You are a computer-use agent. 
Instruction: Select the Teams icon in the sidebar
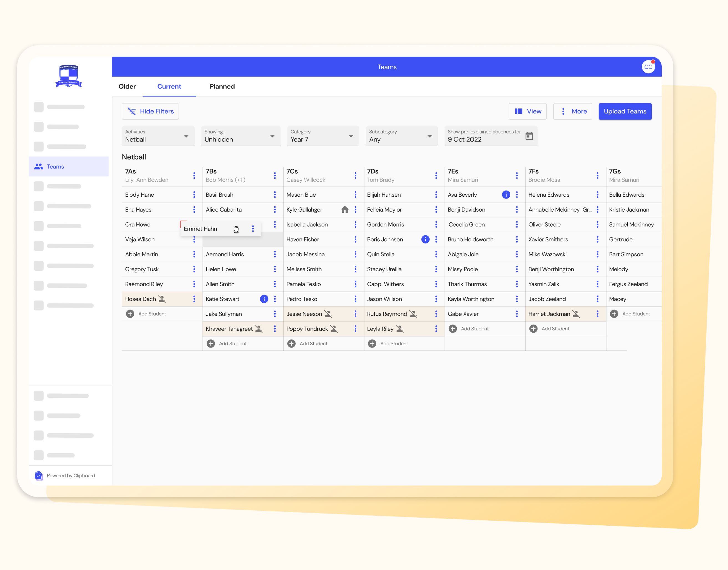38,166
